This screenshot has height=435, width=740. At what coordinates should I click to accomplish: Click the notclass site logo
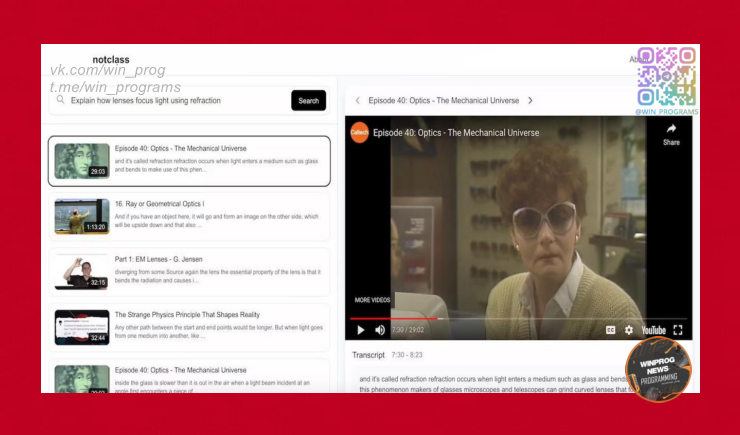pos(111,59)
